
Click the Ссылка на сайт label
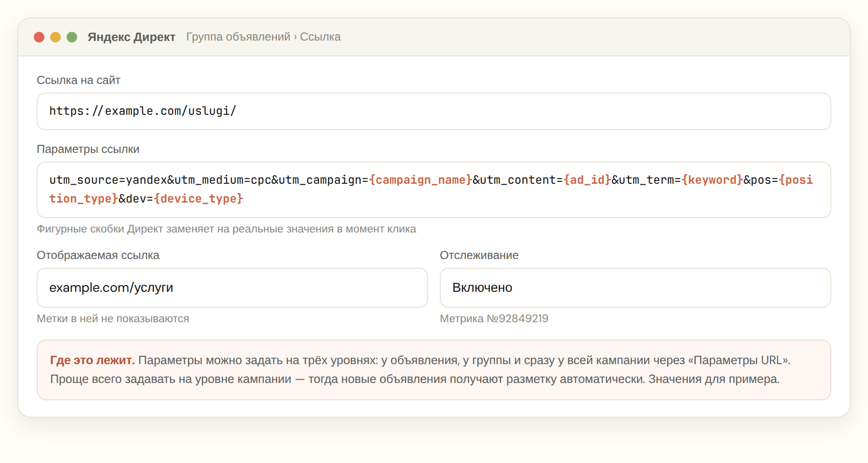coord(79,80)
